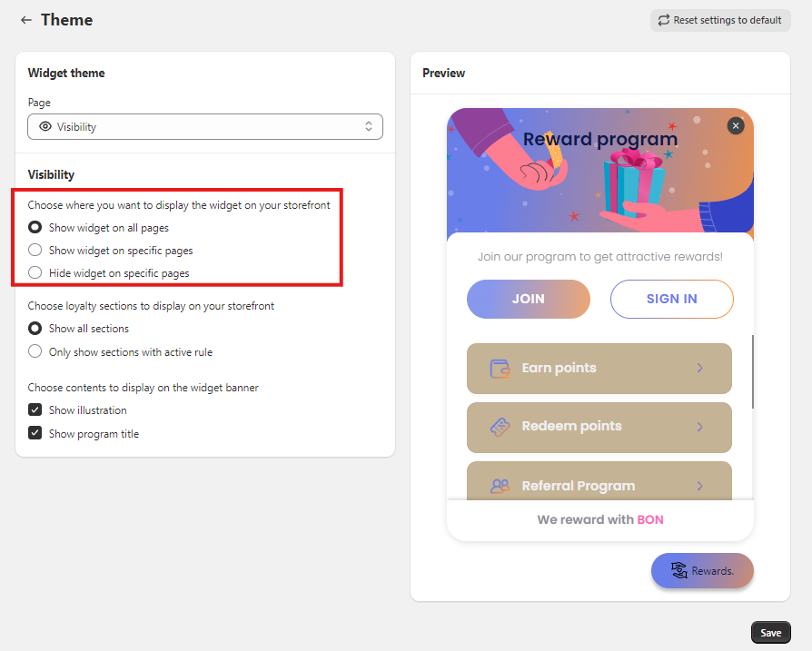The image size is (812, 651).
Task: Click the SIGN IN button in the preview
Action: [x=671, y=298]
